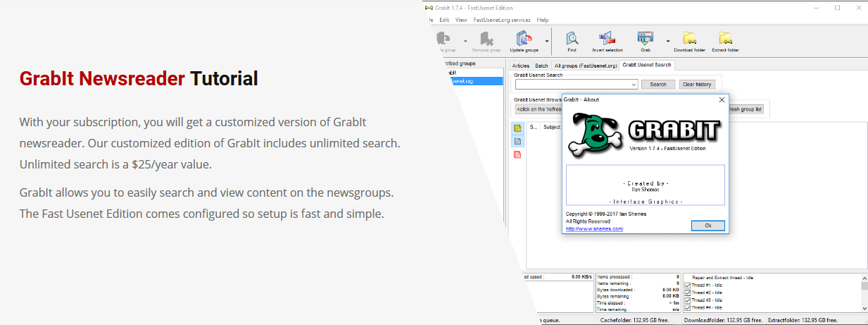Switch to All groups (FastUsenet.org) tab
The width and height of the screenshot is (868, 325).
[585, 66]
